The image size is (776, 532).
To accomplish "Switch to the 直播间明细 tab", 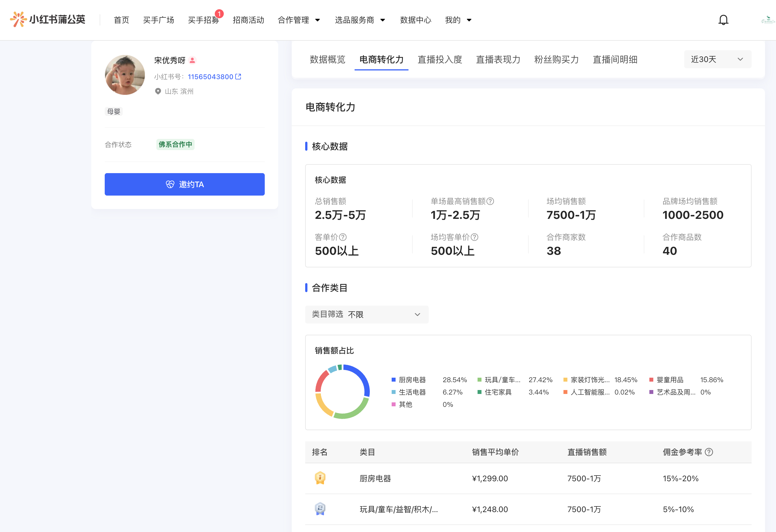I will 615,59.
